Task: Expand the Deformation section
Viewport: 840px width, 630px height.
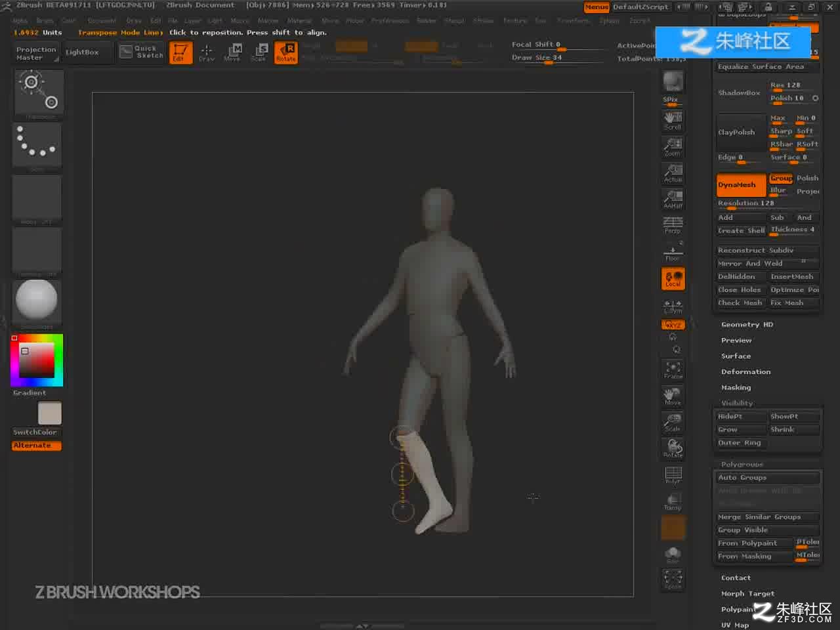Action: coord(745,372)
